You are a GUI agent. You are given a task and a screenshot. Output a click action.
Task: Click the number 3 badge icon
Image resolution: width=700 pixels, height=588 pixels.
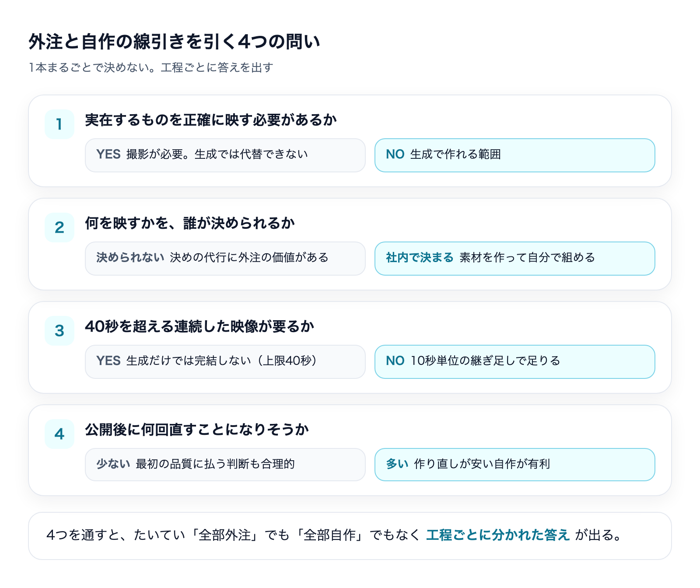coord(59,331)
